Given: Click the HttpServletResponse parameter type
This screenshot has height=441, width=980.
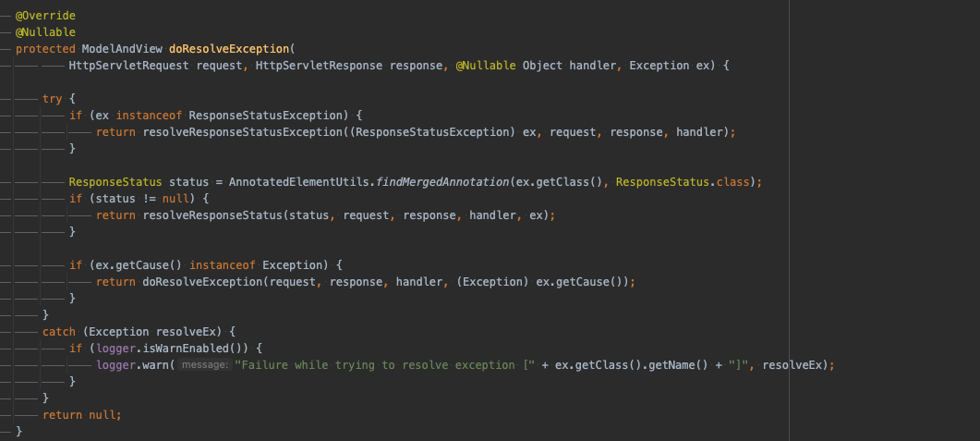Looking at the screenshot, I should (319, 66).
